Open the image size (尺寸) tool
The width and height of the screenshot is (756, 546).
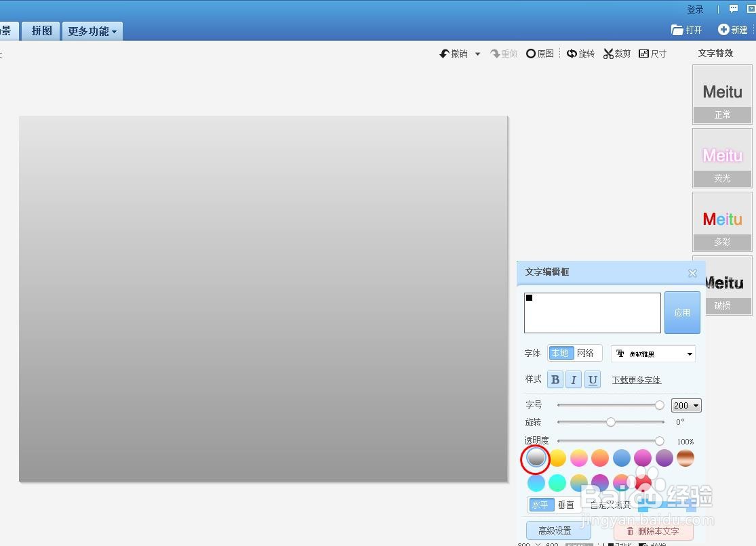[x=652, y=54]
